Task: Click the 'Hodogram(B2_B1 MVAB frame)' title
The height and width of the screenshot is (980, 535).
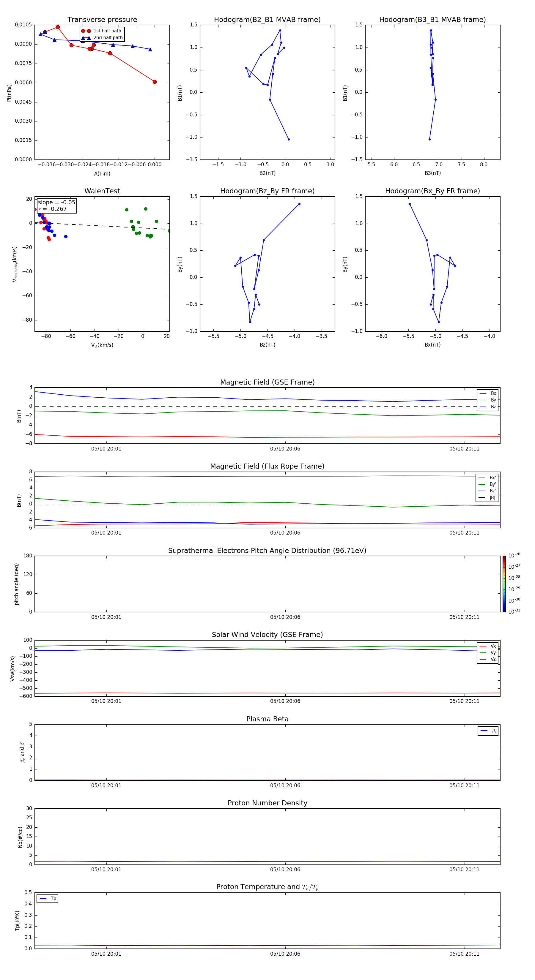Action: pos(267,20)
